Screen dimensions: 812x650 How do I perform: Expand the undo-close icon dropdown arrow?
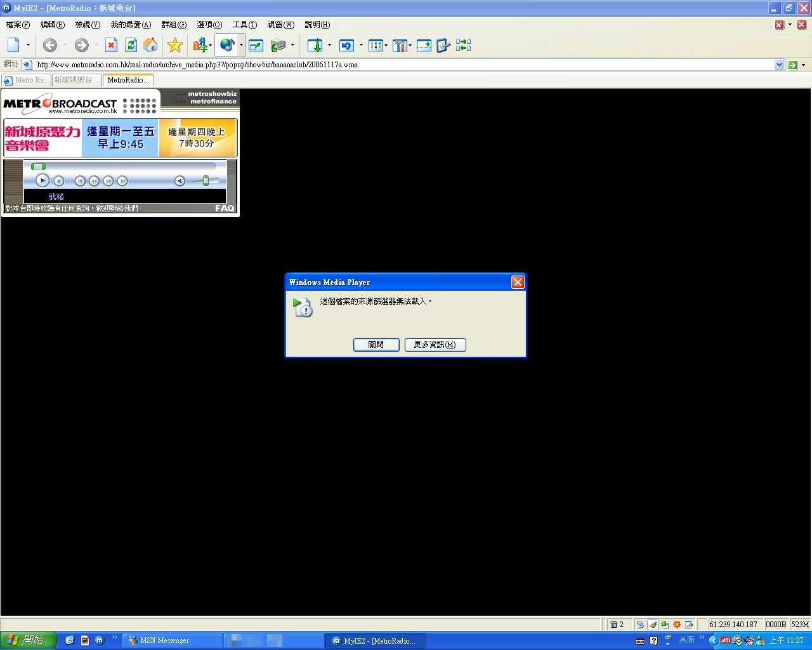pyautogui.click(x=361, y=45)
